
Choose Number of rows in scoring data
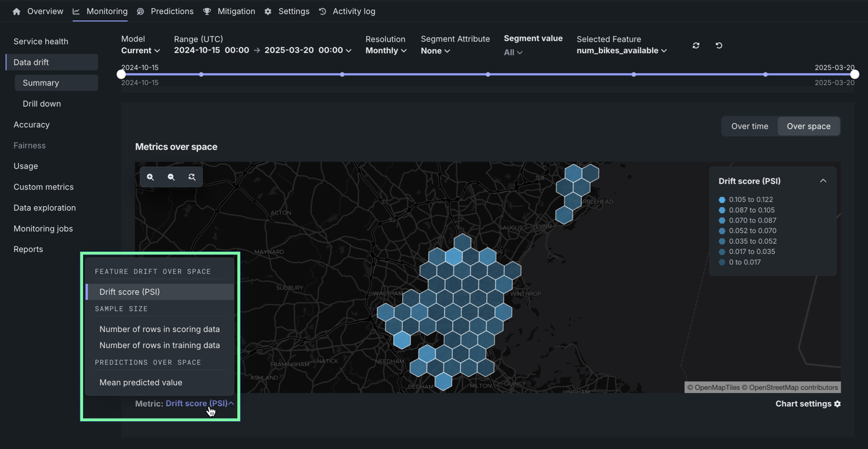(159, 329)
